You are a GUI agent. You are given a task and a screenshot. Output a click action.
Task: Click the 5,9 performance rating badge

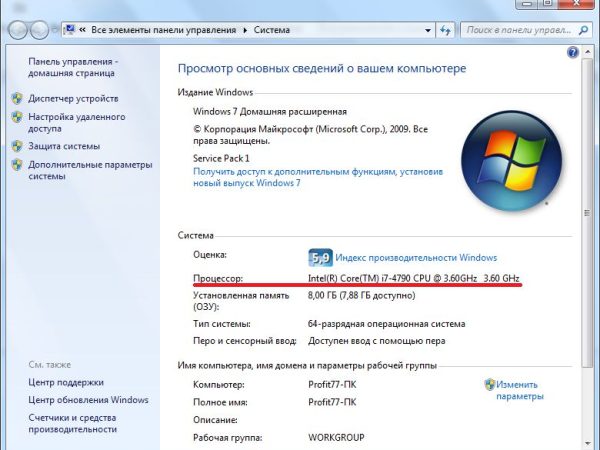pos(320,257)
